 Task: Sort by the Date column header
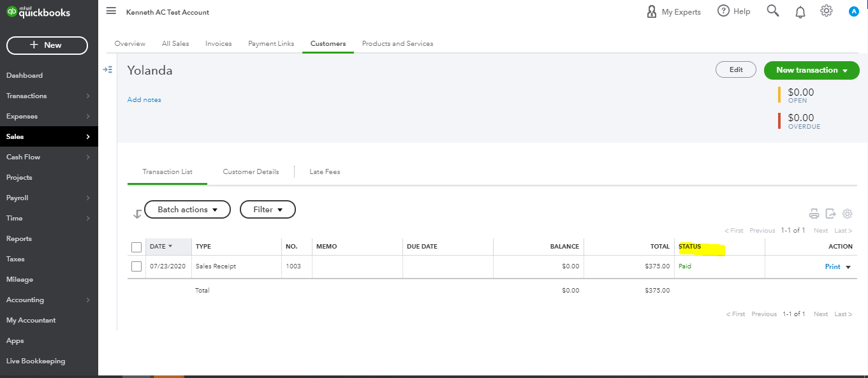161,247
